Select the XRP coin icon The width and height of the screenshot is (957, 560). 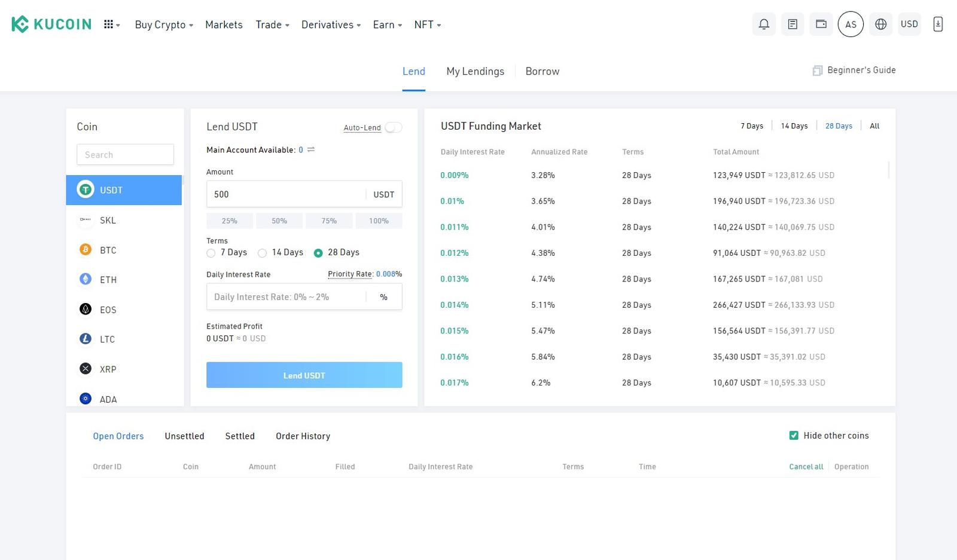tap(86, 369)
